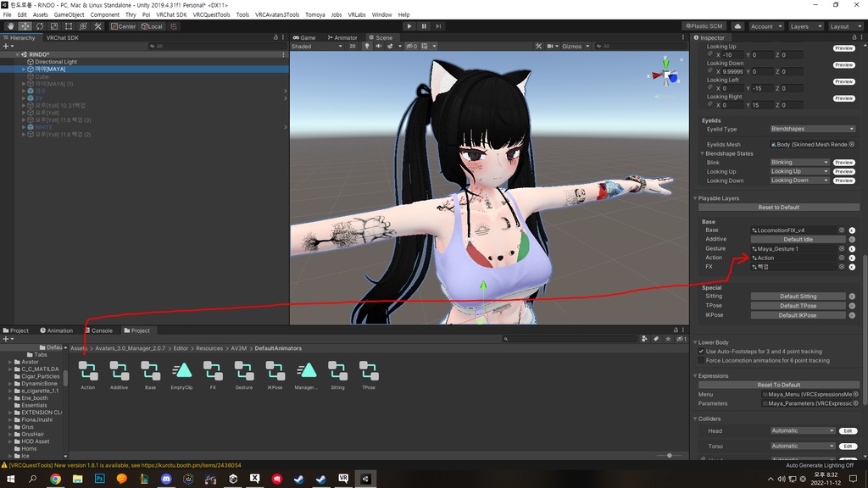Select the Hand tool

tap(10, 26)
